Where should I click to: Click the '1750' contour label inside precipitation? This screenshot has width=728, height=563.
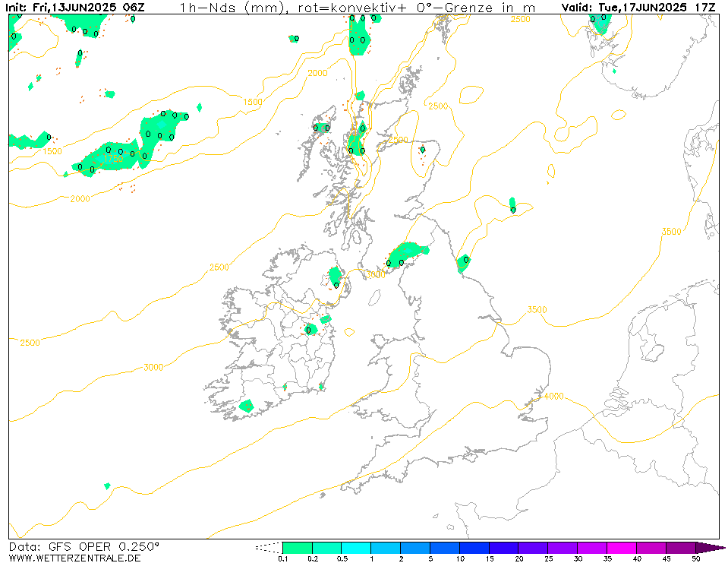[113, 158]
